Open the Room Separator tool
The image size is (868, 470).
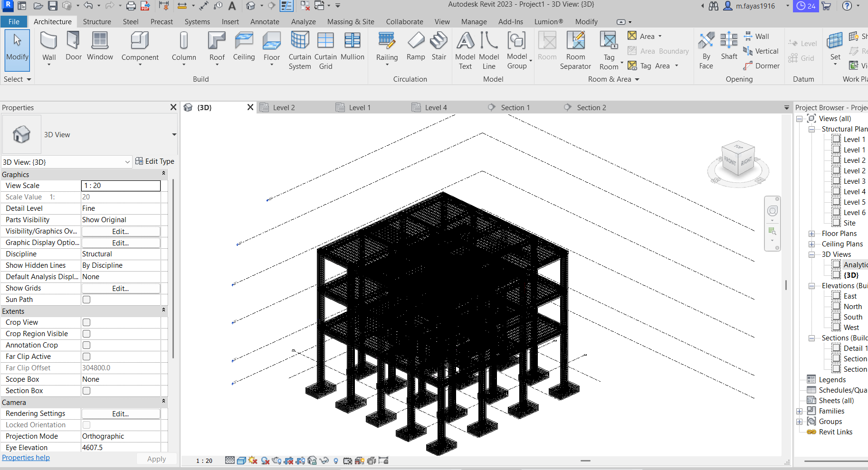(575, 50)
